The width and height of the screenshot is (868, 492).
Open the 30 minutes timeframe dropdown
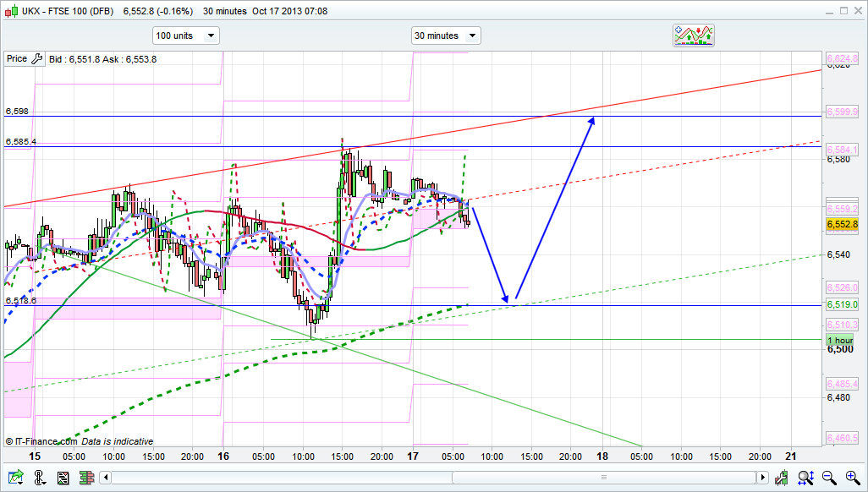(x=446, y=36)
